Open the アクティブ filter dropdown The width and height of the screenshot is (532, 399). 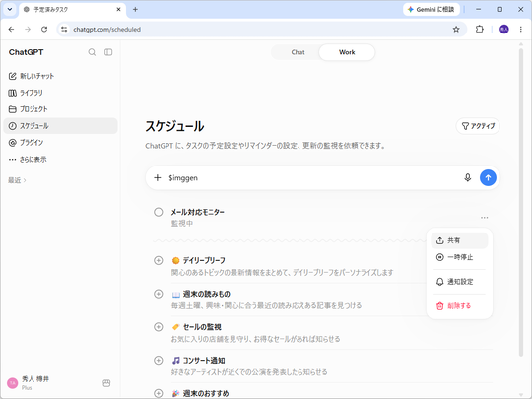(478, 126)
